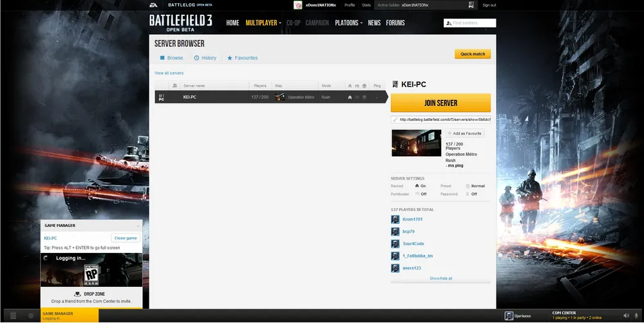
Task: Open Campaign in main navigation
Action: pos(317,23)
